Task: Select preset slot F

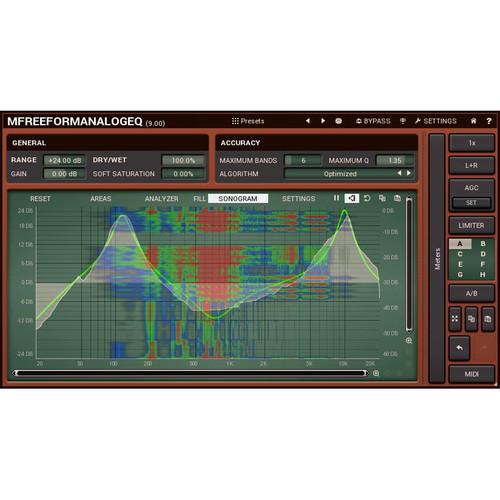Action: (483, 264)
